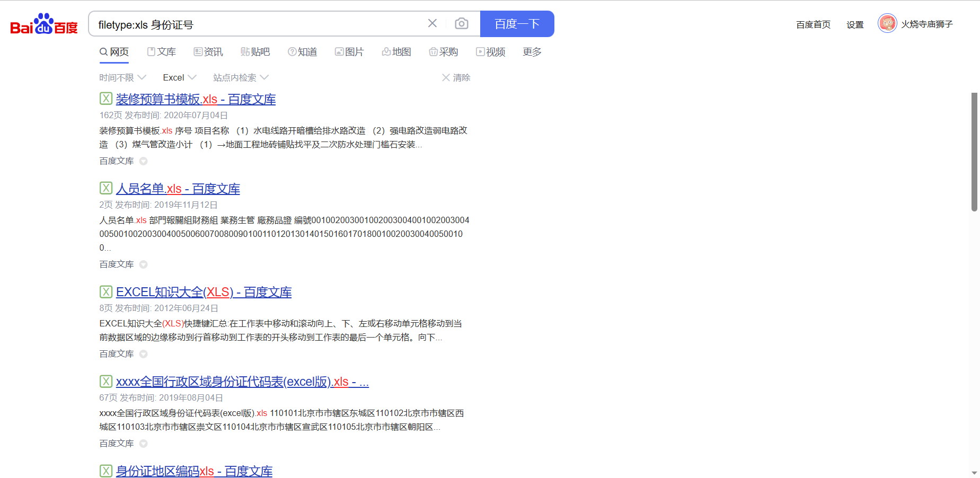Click the 162页 发布时间 2020年07月04日 line
Screen dimensions: 980x478
pos(164,116)
